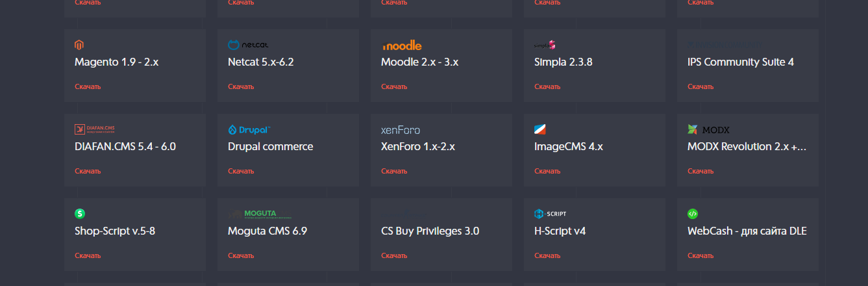Click the Simpla logo
Screen dimensions: 868x286
[x=545, y=45]
